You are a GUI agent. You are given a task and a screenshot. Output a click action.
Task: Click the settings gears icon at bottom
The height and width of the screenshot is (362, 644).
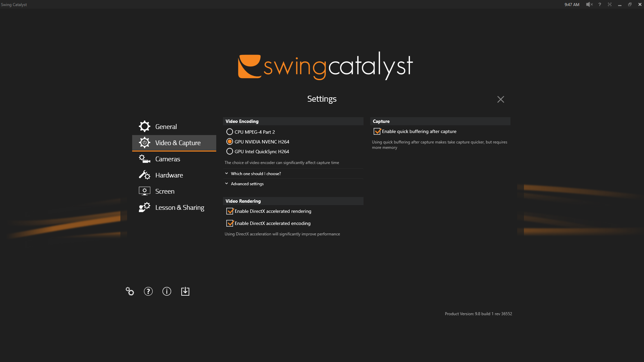point(130,291)
